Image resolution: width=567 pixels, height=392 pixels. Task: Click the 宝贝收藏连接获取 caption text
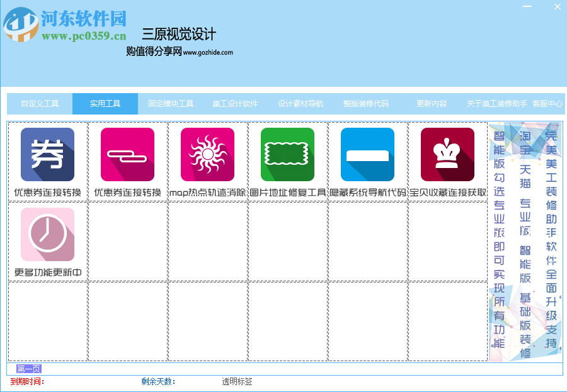click(x=448, y=193)
